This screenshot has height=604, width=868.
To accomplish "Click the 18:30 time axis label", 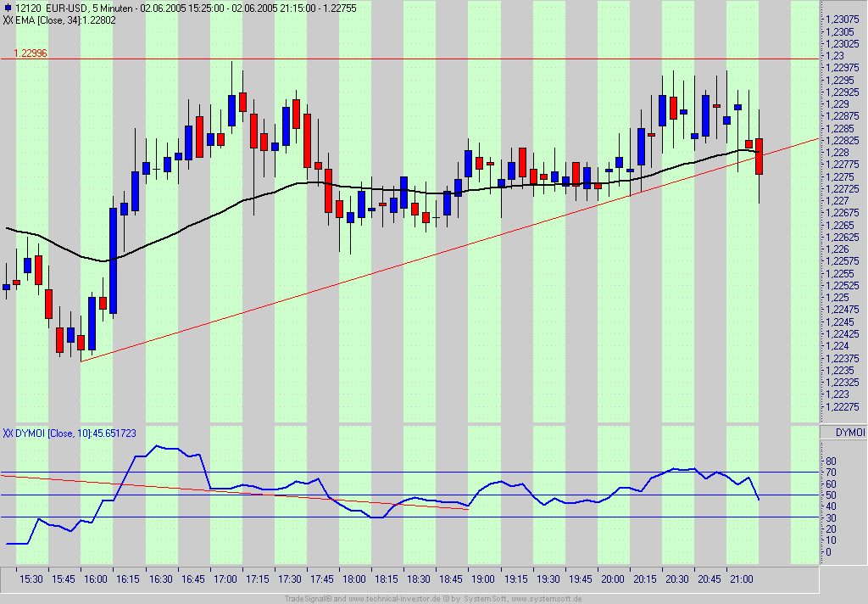I will pos(419,579).
